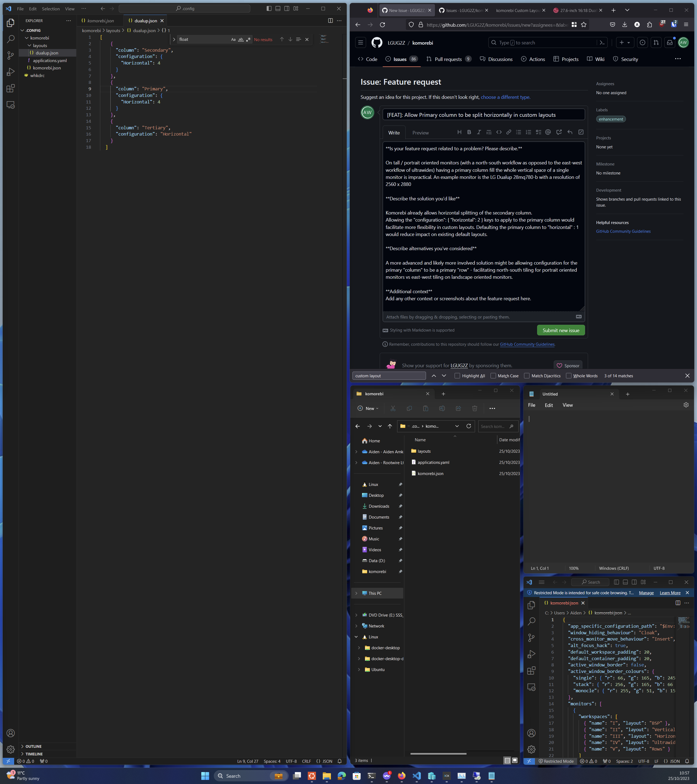Insert a task list in the issue editor
Image resolution: width=697 pixels, height=784 pixels.
(x=538, y=132)
